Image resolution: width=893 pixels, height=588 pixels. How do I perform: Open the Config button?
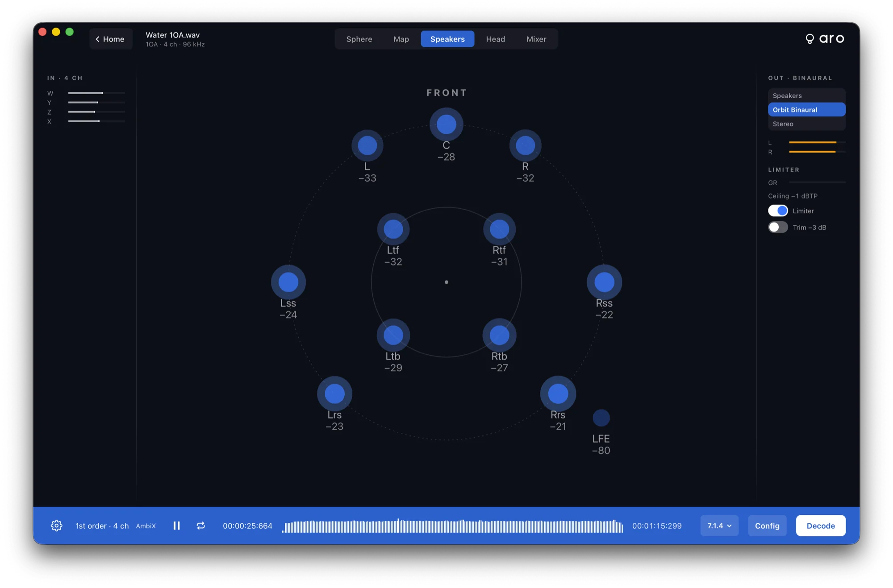(767, 526)
